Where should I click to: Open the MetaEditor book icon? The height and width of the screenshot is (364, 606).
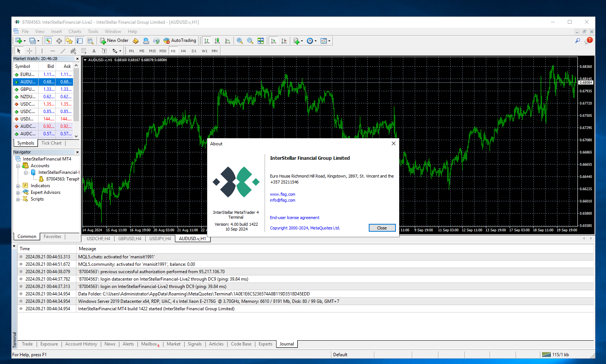136,41
